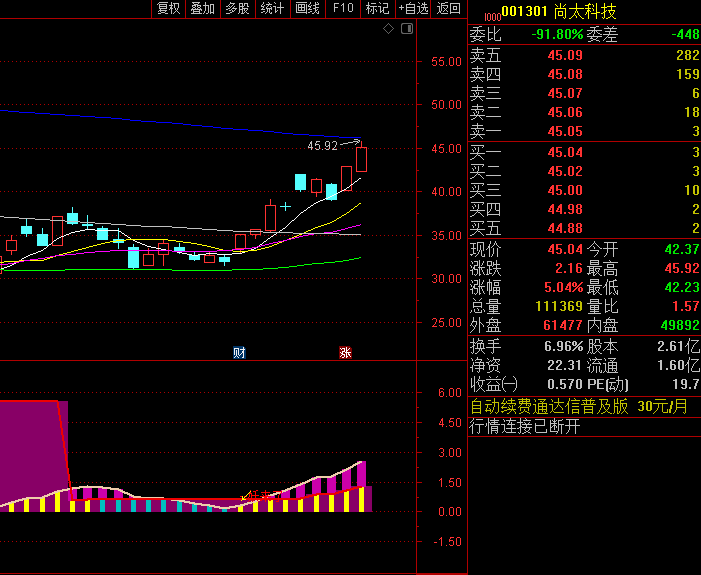Select 卖一 price 45.05

(x=565, y=131)
